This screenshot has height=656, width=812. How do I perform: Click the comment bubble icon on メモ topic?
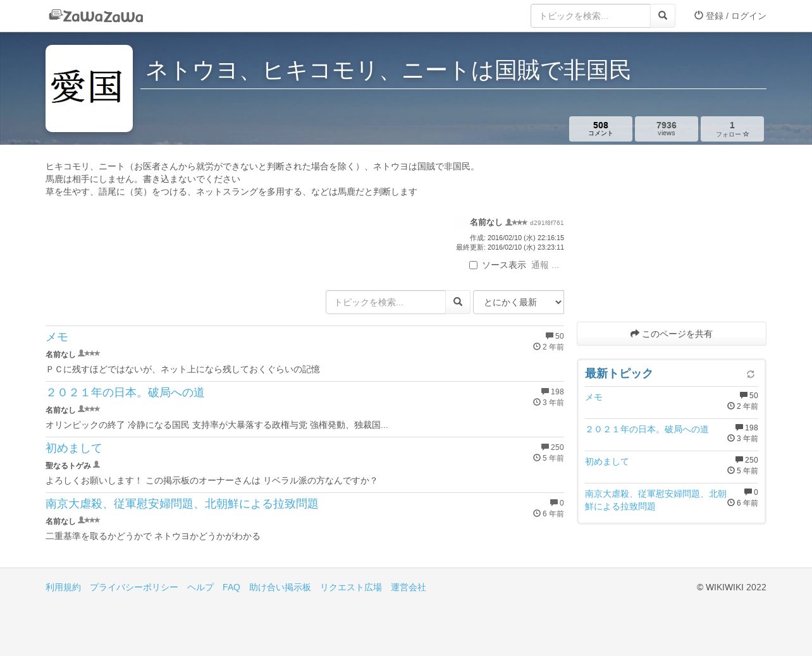click(x=549, y=336)
